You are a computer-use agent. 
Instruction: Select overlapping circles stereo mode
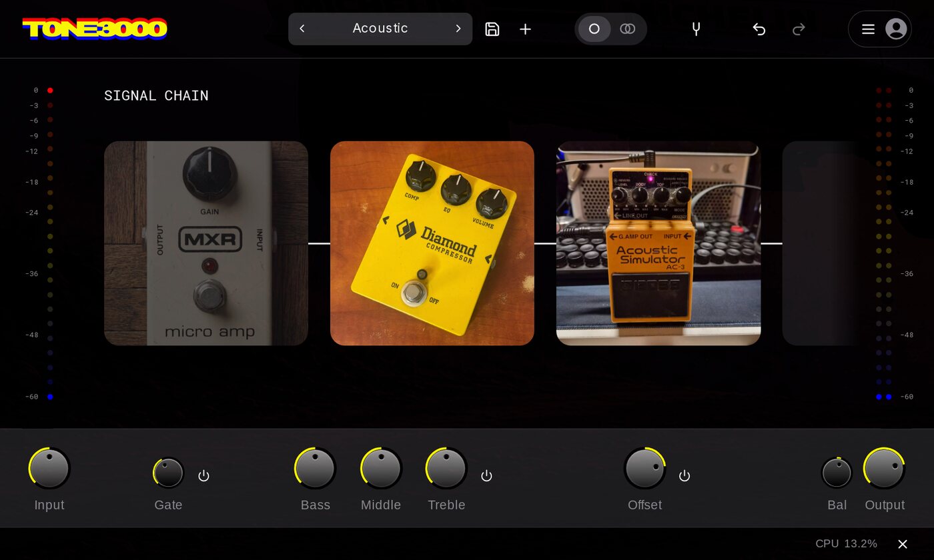tap(628, 29)
